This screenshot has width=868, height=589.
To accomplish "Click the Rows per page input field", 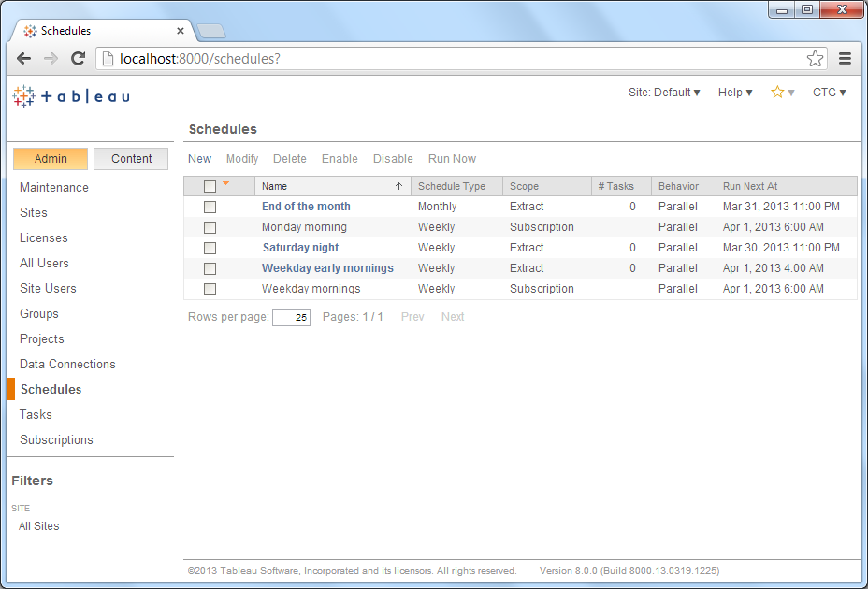I will point(291,317).
